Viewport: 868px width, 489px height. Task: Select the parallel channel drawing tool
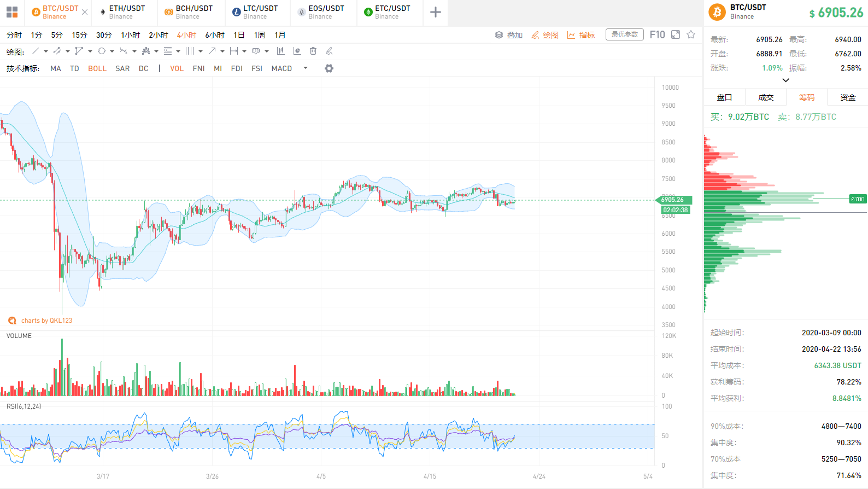(x=57, y=51)
